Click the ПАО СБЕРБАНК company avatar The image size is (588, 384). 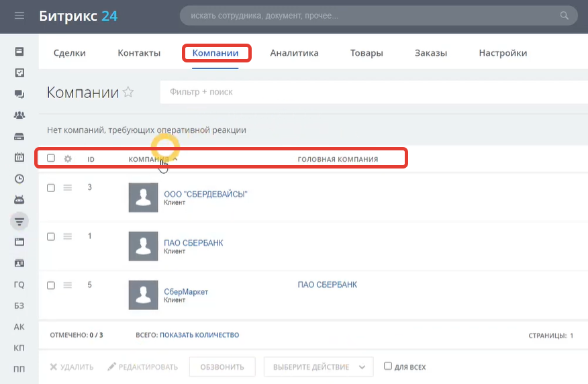pos(143,246)
